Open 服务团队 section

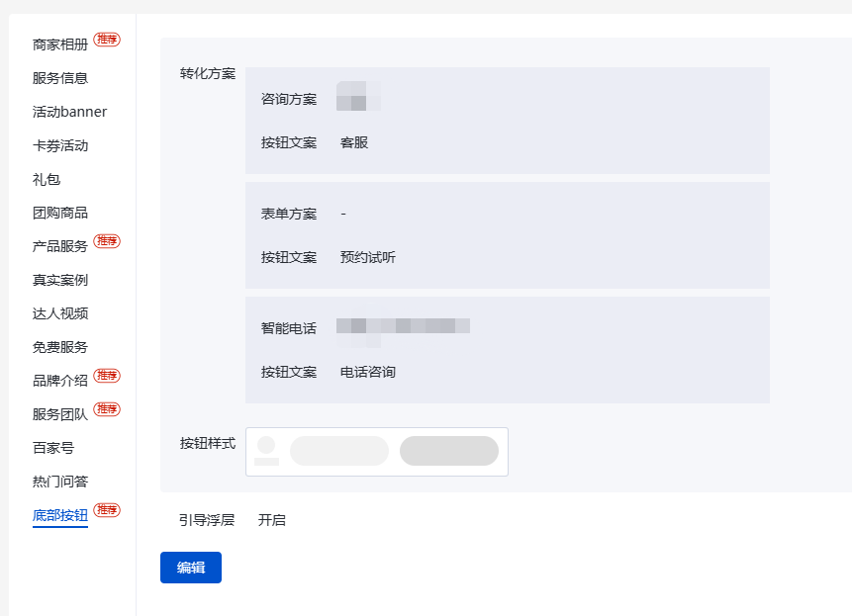pos(59,414)
